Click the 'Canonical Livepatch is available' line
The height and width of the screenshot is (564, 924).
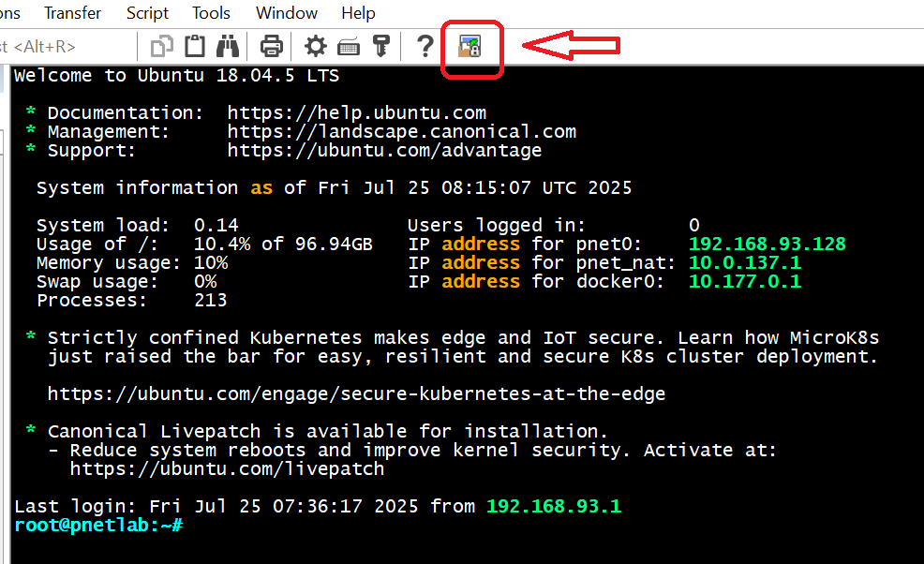click(x=327, y=431)
